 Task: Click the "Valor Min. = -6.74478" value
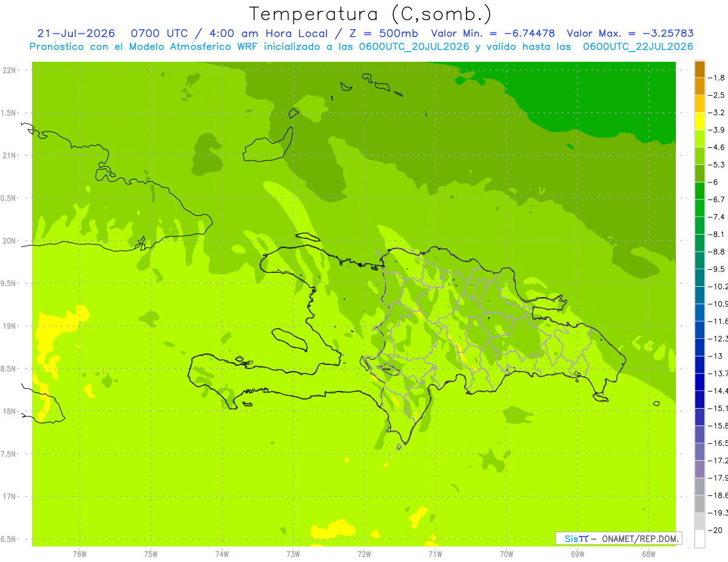click(493, 33)
